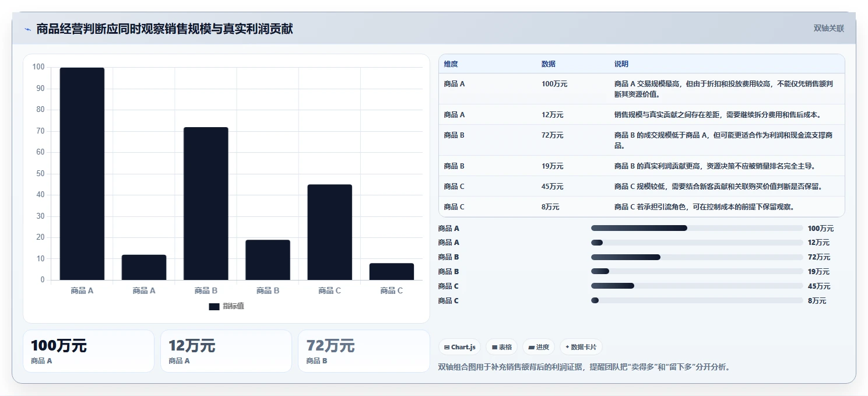Viewport: 868px width, 396px height.
Task: Click the 商品 B bar reaching 72
Action: point(206,204)
